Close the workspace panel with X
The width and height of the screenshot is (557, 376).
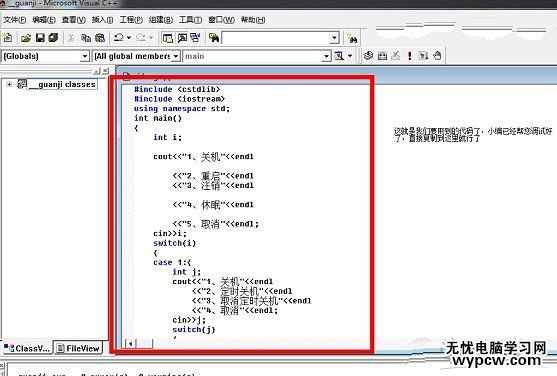tap(105, 71)
